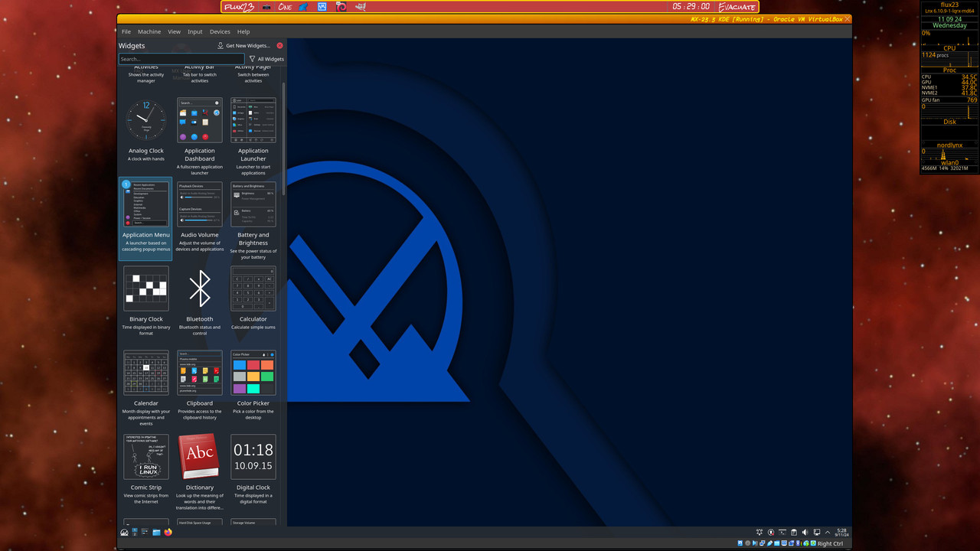Click the top bar clock 05:29:00
980x551 pixels.
coord(691,7)
